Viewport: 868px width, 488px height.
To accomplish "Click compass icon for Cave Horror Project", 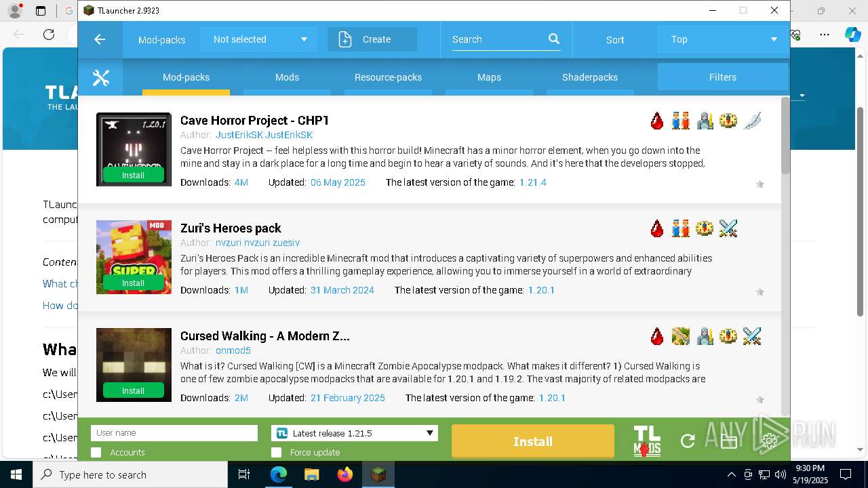I will click(728, 121).
